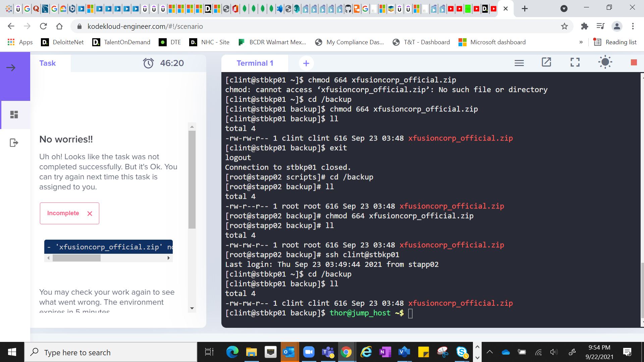
Task: Bookmark this page star icon
Action: click(x=565, y=26)
